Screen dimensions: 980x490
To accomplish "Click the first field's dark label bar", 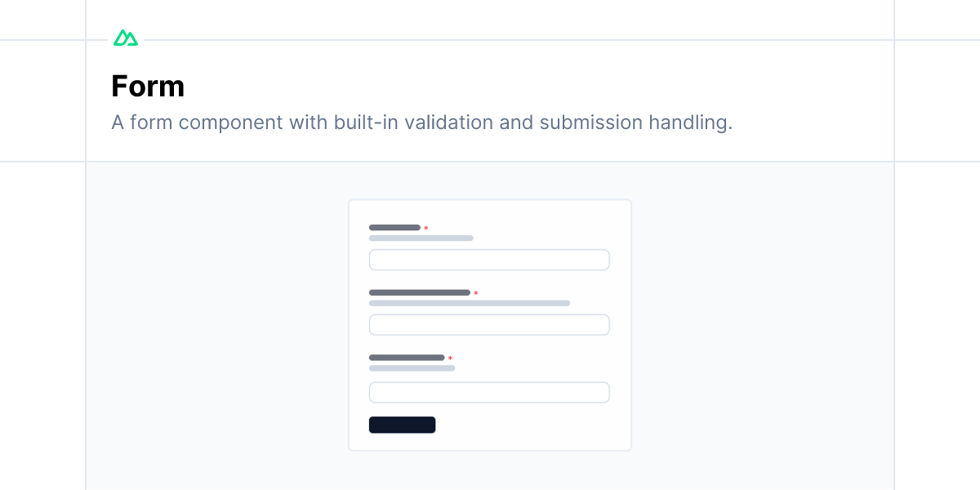I will 394,228.
